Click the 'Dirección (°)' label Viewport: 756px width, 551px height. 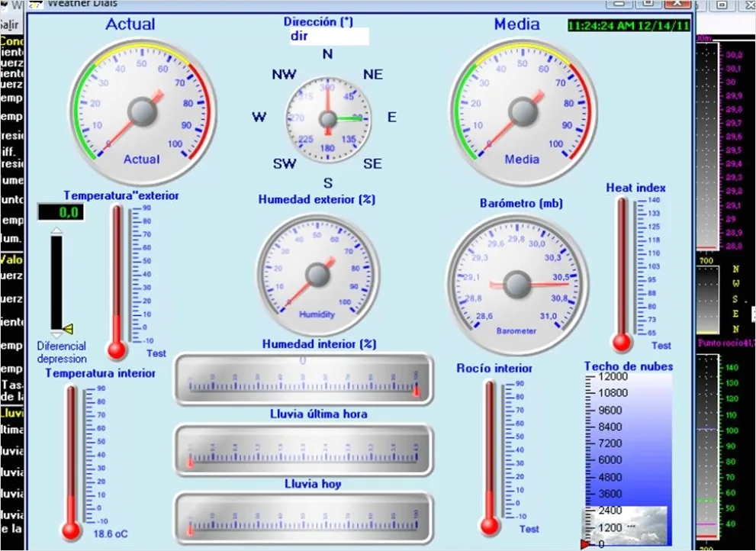coord(318,21)
